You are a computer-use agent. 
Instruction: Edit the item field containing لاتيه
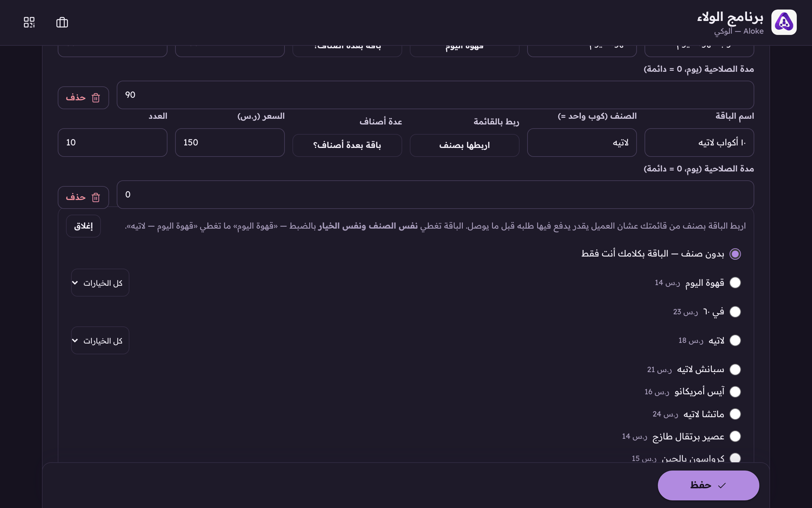point(581,143)
